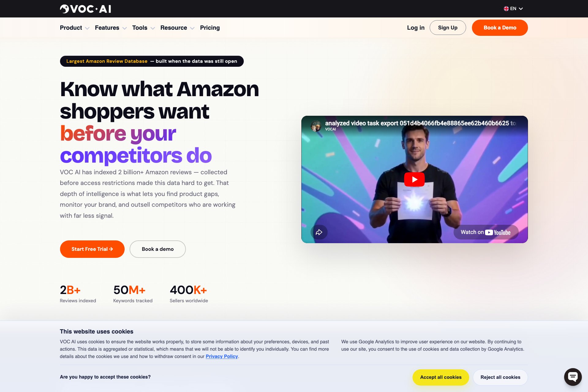This screenshot has height=392, width=588.
Task: Expand the Product menu chevron
Action: (x=87, y=28)
